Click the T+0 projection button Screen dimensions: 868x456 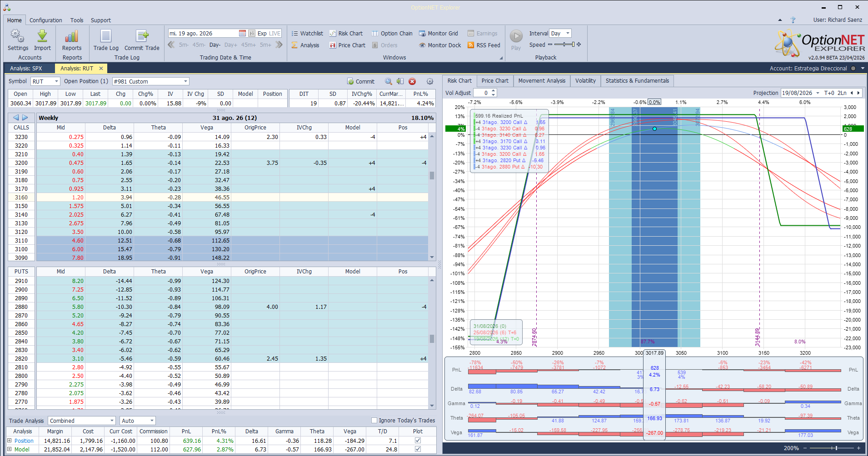click(829, 93)
